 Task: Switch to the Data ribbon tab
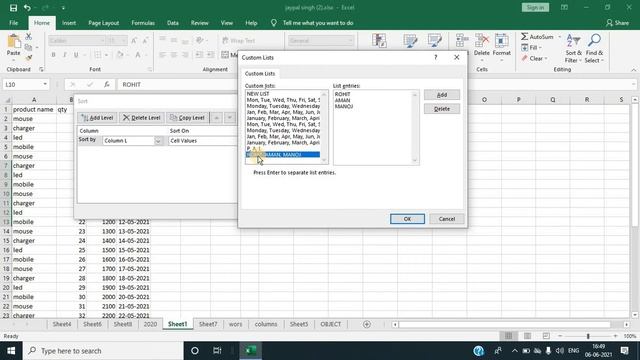point(173,23)
